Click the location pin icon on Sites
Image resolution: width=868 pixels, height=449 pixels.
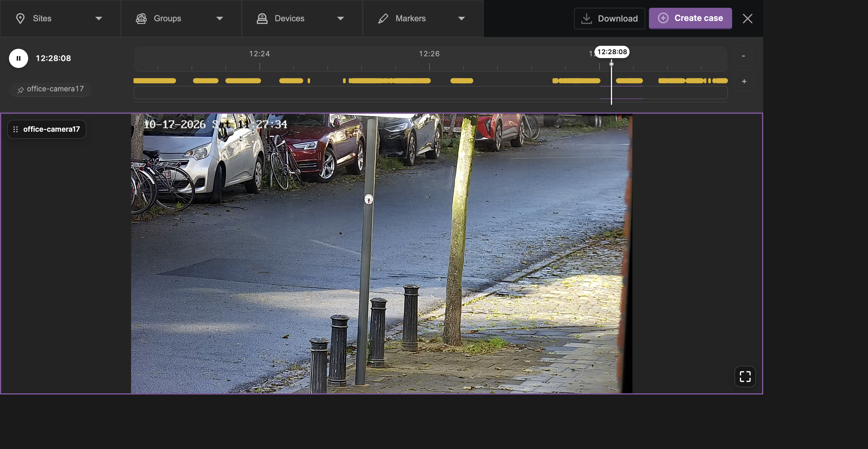click(20, 19)
